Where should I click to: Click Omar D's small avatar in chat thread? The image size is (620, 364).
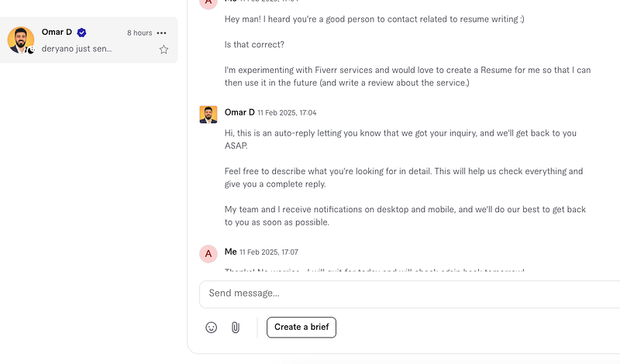click(208, 115)
